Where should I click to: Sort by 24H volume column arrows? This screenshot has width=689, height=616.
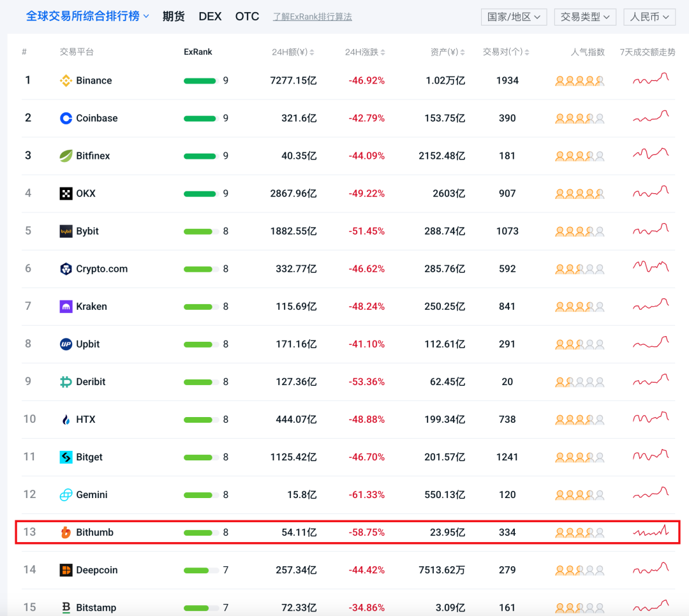[312, 52]
